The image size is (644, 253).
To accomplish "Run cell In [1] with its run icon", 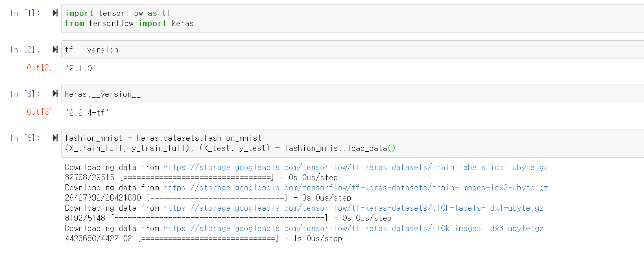I will [55, 13].
